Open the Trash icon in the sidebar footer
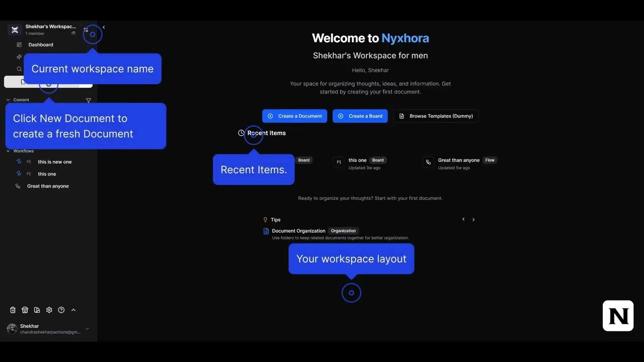 tap(13, 310)
